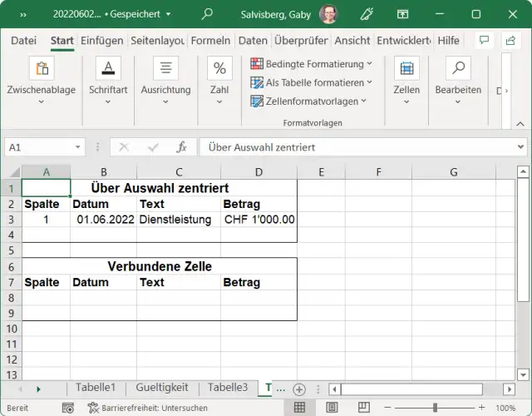Select cell D3 containing CHF 1'000.00
Screen dimensions: 532x416
pos(259,220)
